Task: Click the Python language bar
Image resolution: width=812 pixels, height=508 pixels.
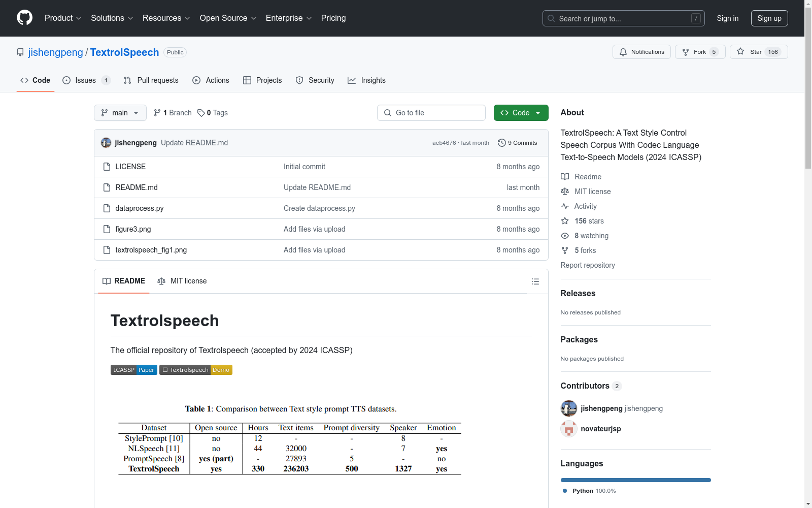Action: 636,480
